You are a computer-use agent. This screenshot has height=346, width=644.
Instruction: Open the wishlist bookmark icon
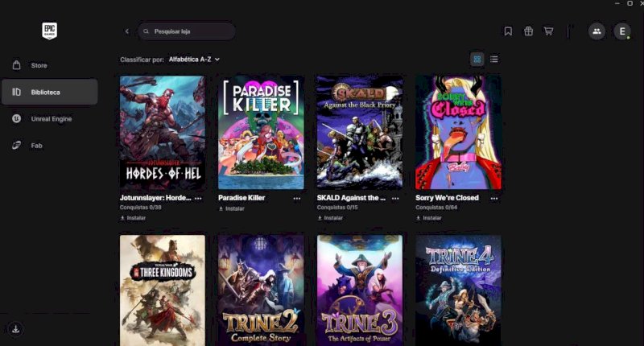click(508, 31)
